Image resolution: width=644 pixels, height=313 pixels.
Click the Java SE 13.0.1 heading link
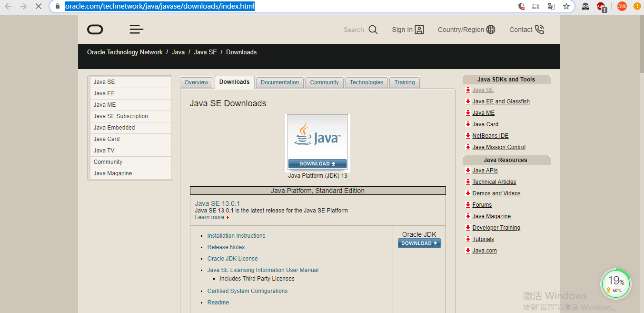coord(218,203)
